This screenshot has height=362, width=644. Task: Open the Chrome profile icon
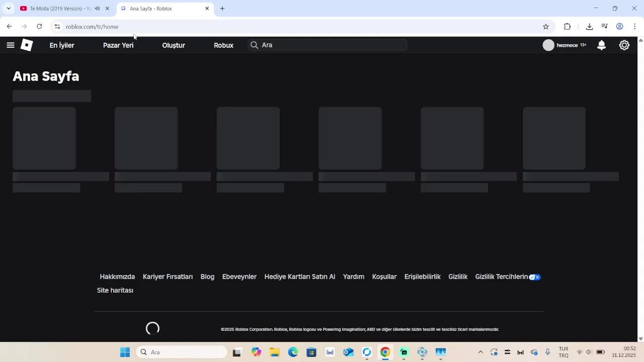[x=620, y=27]
